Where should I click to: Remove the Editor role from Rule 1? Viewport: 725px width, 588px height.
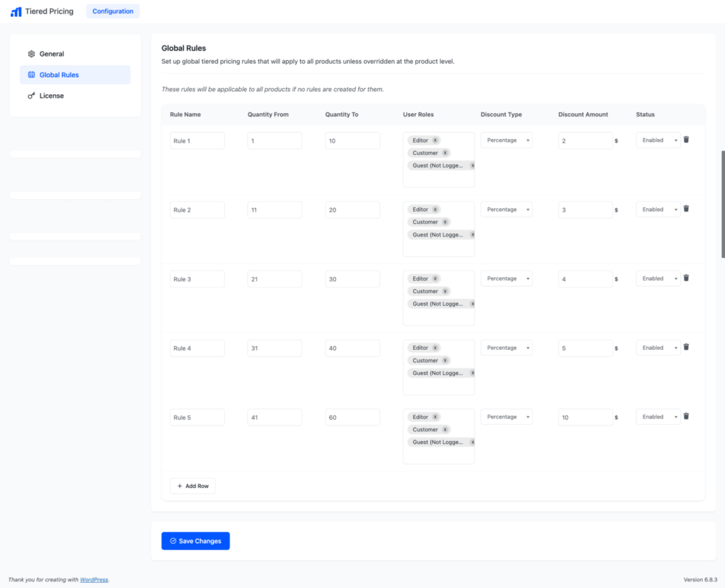(435, 140)
